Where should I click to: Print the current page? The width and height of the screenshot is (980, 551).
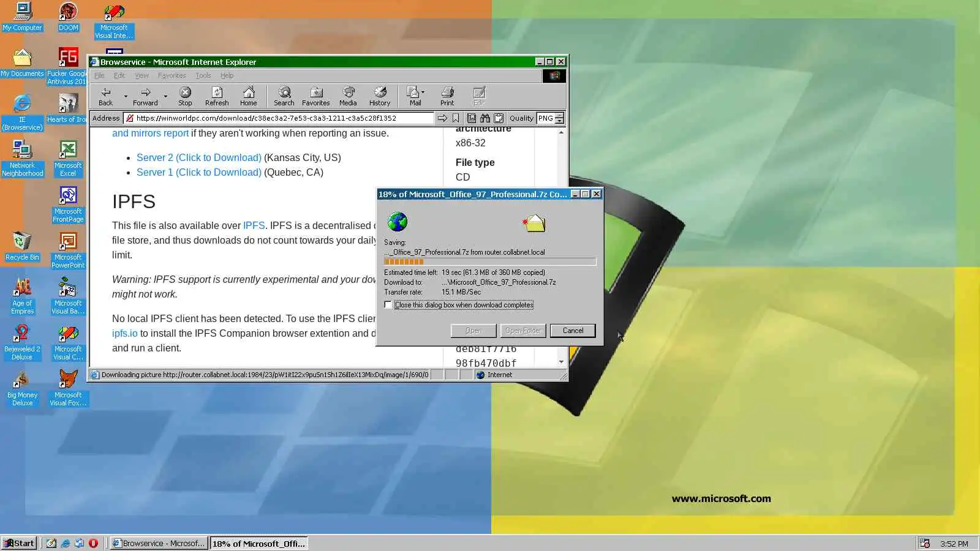[447, 96]
